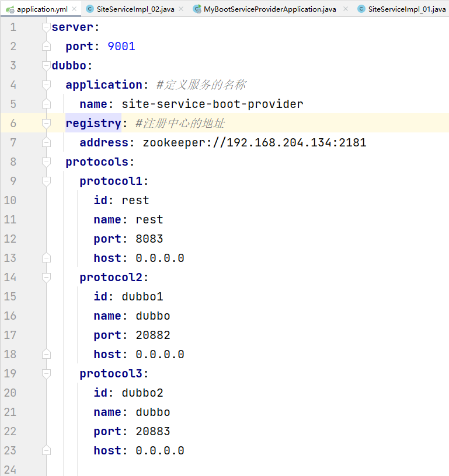
Task: Open the MyBootServiceProviderApplication.java tab
Action: [x=270, y=9]
